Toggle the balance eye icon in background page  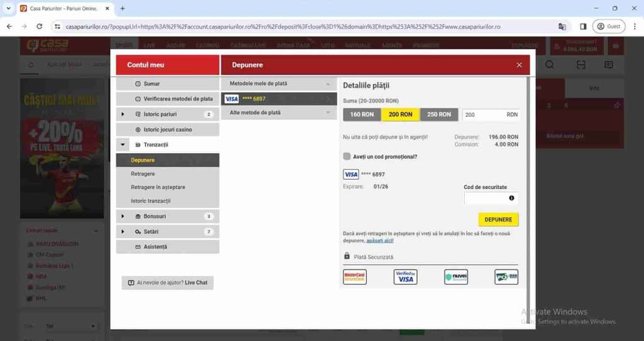point(616,46)
